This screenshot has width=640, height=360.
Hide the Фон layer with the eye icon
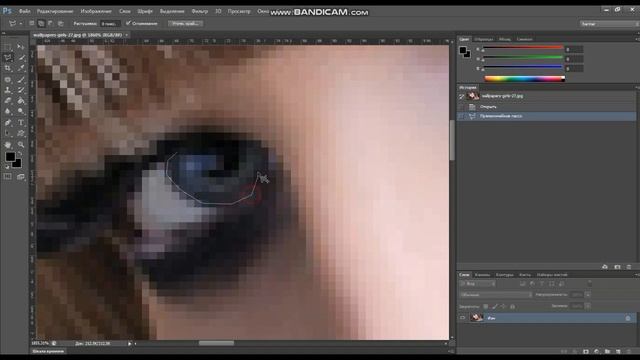462,318
